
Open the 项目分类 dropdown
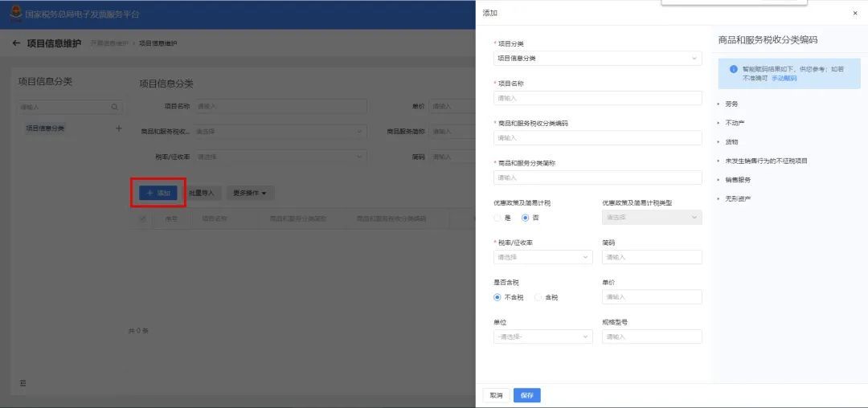(598, 59)
